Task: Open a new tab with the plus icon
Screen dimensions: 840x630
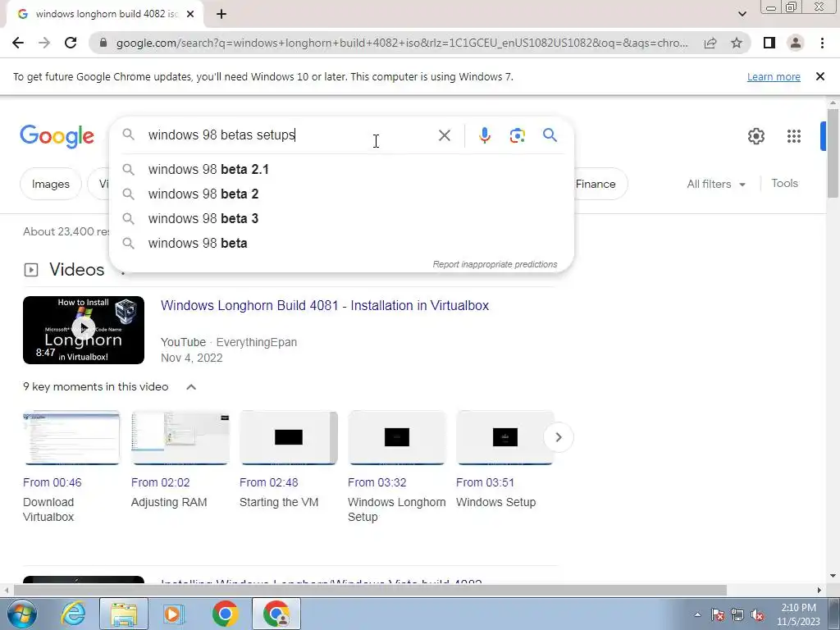Action: [x=221, y=15]
